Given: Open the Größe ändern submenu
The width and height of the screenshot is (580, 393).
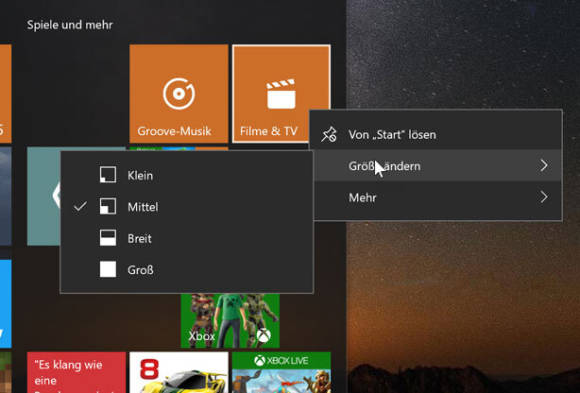Looking at the screenshot, I should tap(438, 165).
